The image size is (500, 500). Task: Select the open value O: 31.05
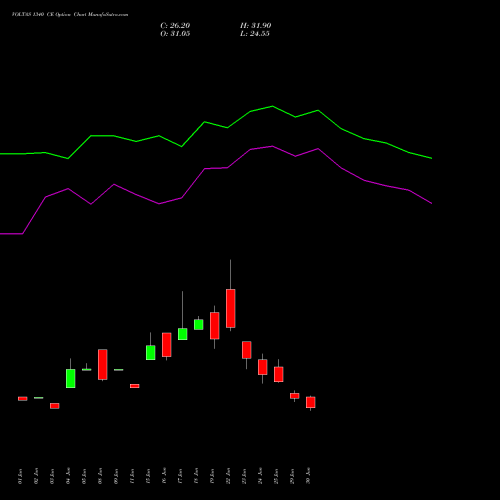[175, 34]
